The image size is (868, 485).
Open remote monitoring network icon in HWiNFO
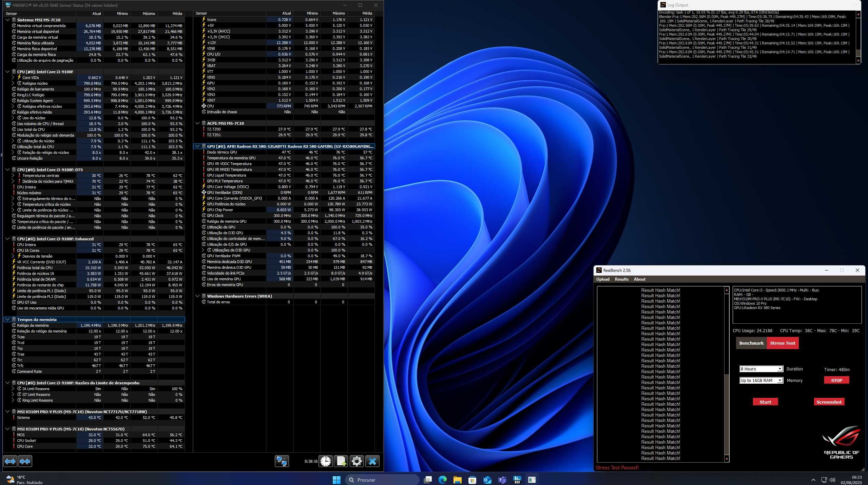click(x=282, y=461)
